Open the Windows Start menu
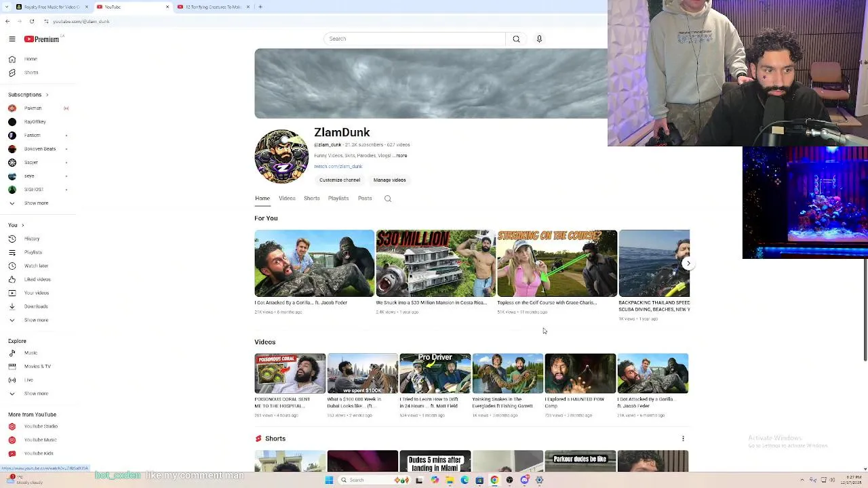 (x=329, y=481)
